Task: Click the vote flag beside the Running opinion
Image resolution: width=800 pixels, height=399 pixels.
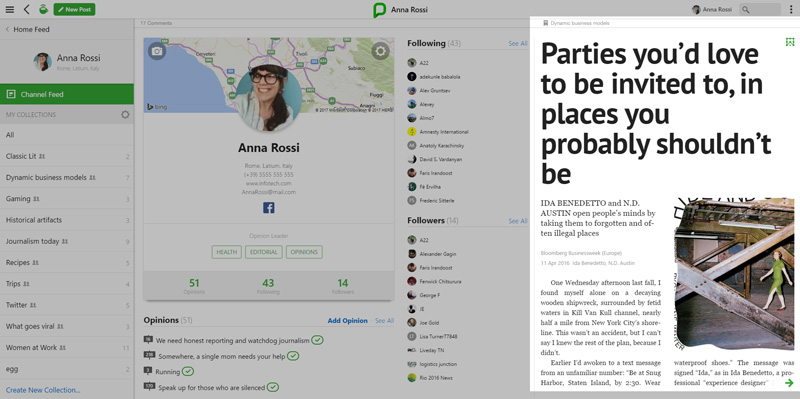Action: point(148,370)
